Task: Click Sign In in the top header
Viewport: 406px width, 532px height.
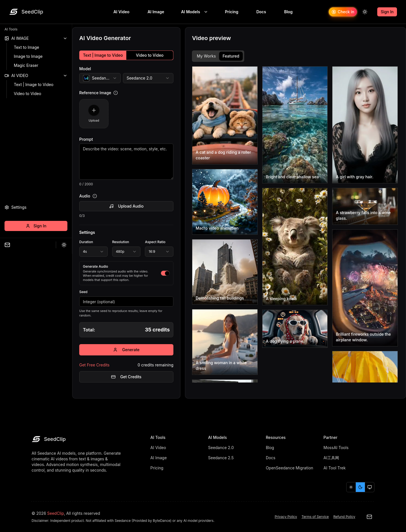Action: pyautogui.click(x=387, y=12)
